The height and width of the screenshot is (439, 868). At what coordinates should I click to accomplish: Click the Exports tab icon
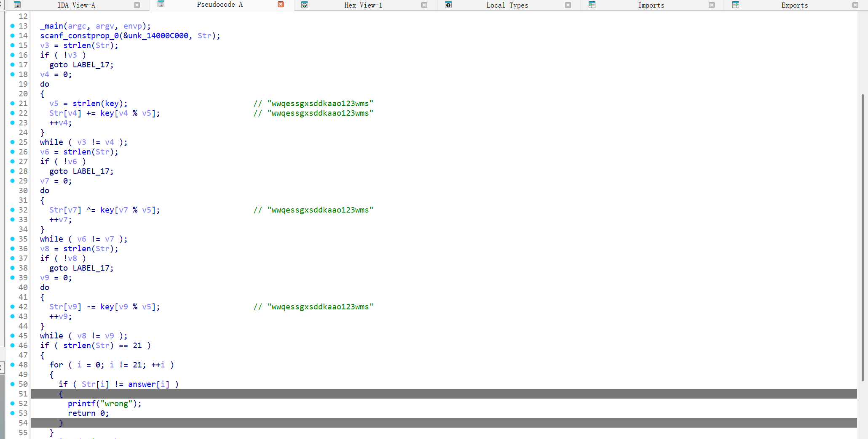pyautogui.click(x=736, y=5)
